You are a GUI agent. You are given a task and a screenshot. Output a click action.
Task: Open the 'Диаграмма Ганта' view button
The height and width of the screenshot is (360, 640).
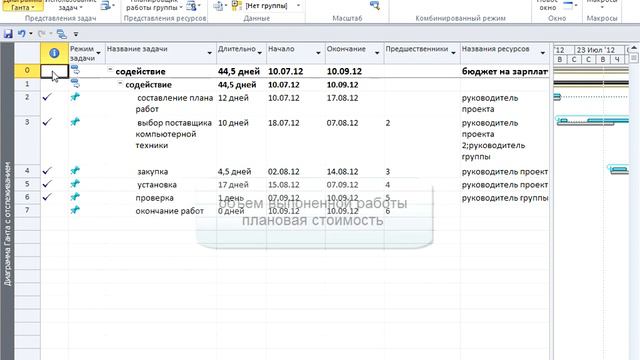(x=23, y=5)
